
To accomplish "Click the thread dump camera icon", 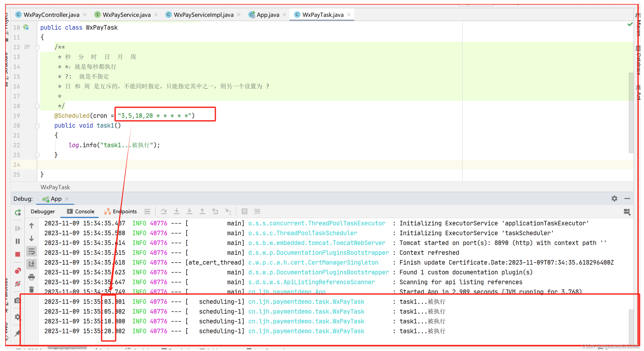I will pyautogui.click(x=18, y=301).
